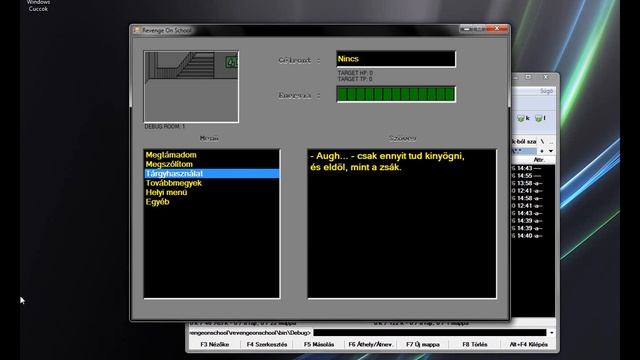Viewport: 640px width, 360px height.
Task: Click Alt+F4 Kilépés button
Action: point(529,344)
